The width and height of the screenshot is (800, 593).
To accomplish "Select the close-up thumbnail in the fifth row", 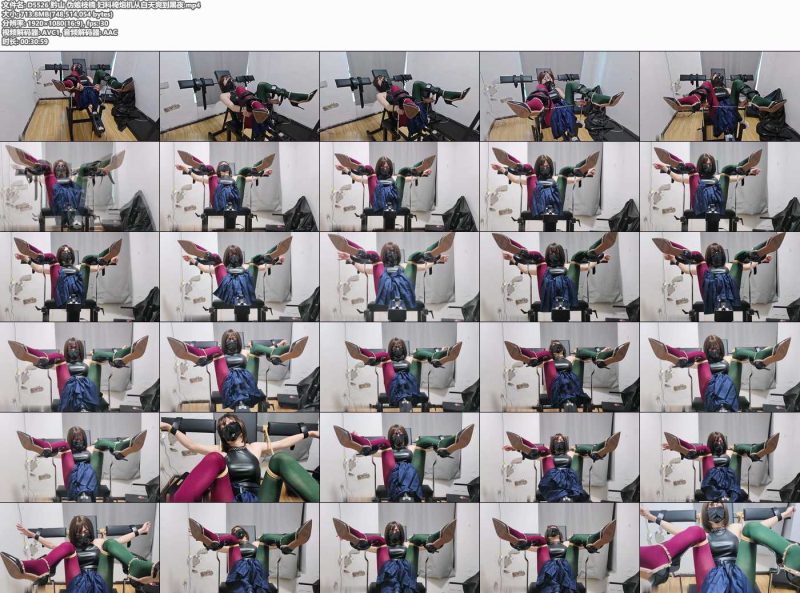I will 240,457.
